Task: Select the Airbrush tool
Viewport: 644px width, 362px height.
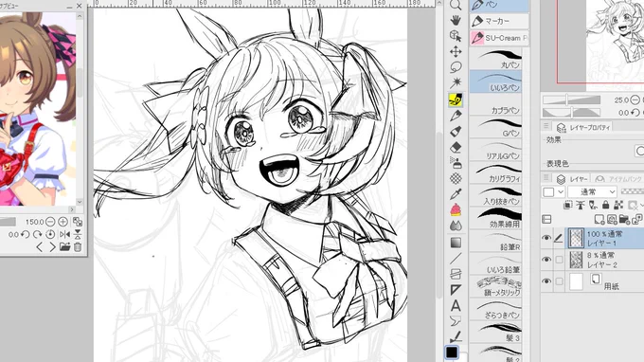Action: (x=456, y=163)
